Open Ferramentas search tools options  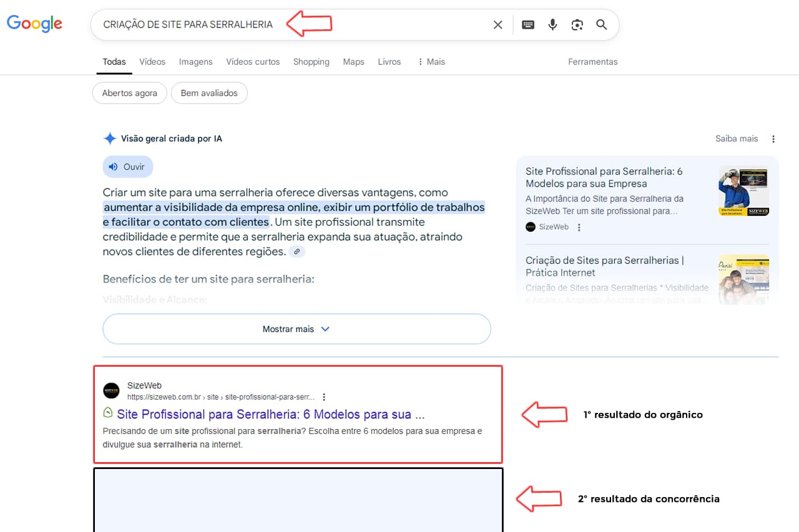coord(592,62)
